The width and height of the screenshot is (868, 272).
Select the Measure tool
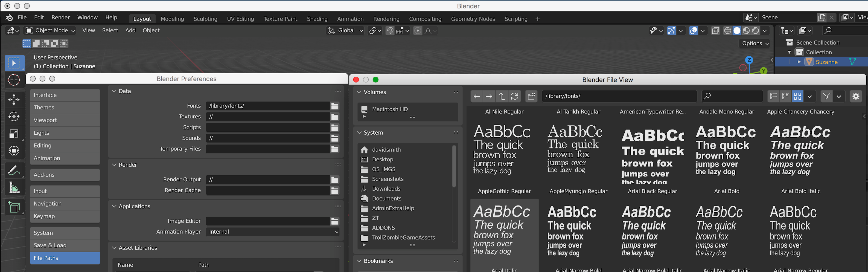[14, 187]
